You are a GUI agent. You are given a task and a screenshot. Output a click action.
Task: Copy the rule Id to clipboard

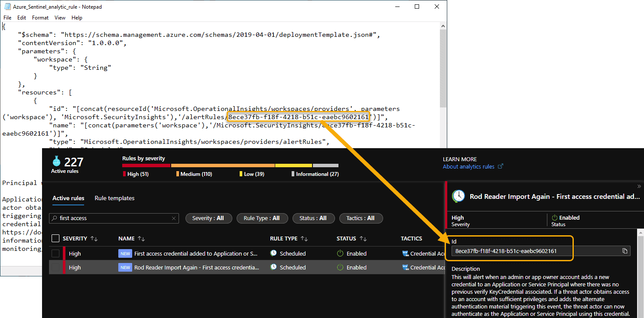[624, 251]
